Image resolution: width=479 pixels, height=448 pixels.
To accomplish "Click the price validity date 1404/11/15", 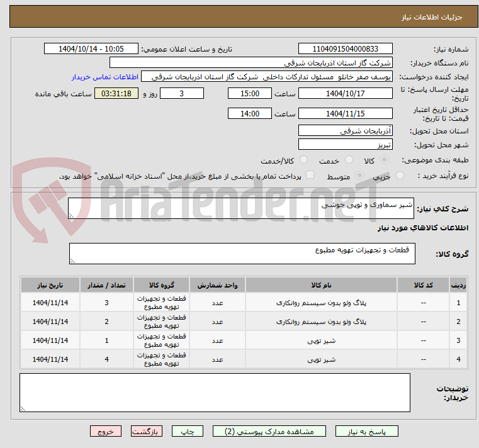I will coord(345,114).
